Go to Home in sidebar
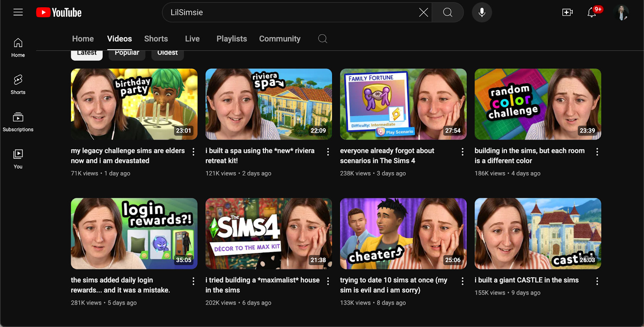 pos(18,47)
